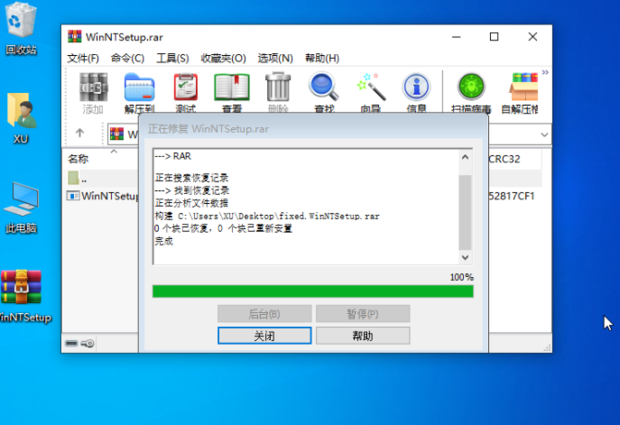Click the repair log scrollbar thumb
This screenshot has height=425, width=620.
pyautogui.click(x=465, y=212)
